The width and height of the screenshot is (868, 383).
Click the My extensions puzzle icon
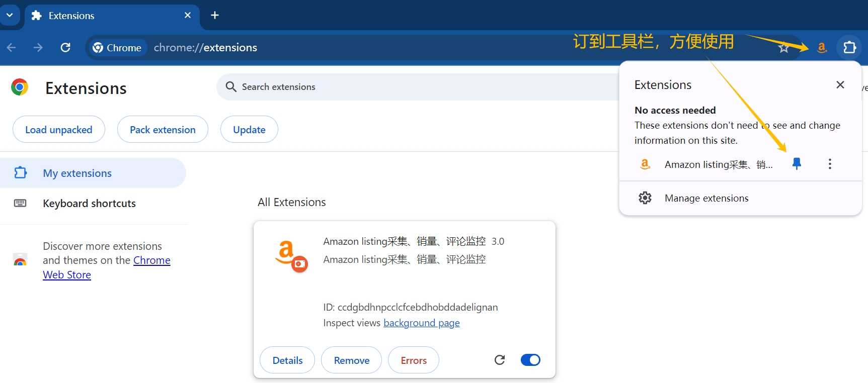20,173
